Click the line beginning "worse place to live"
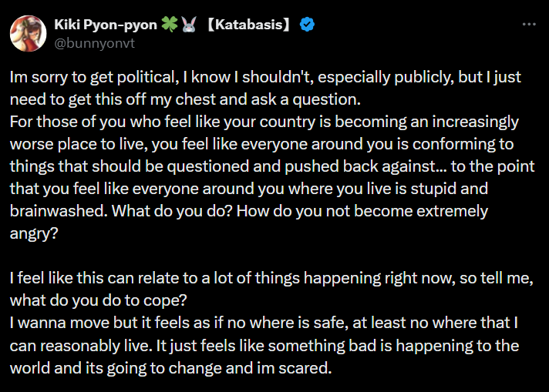The image size is (549, 392). click(263, 145)
